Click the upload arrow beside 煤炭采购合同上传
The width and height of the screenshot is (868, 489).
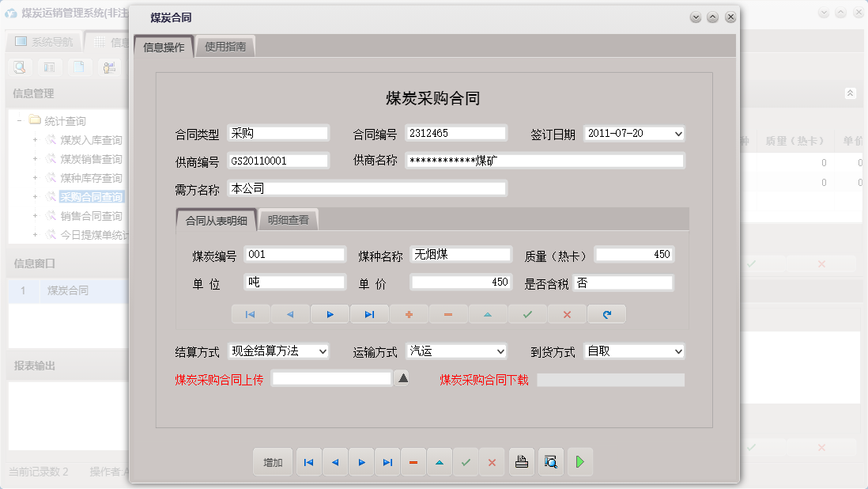pyautogui.click(x=403, y=377)
